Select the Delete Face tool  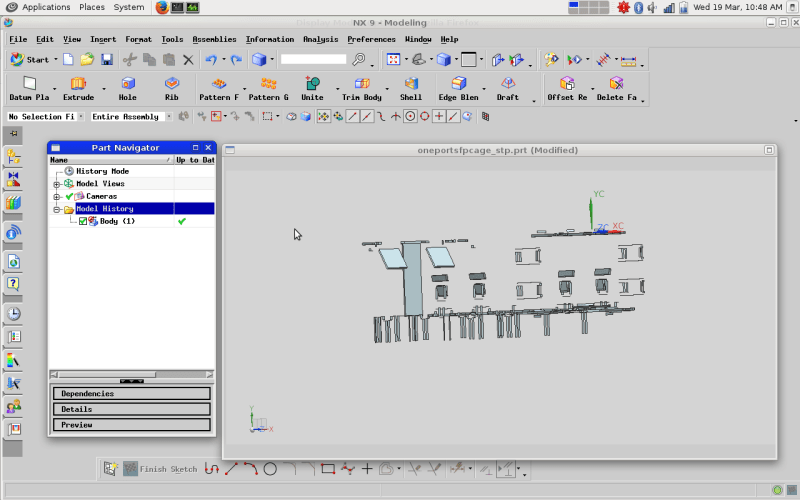[x=617, y=88]
